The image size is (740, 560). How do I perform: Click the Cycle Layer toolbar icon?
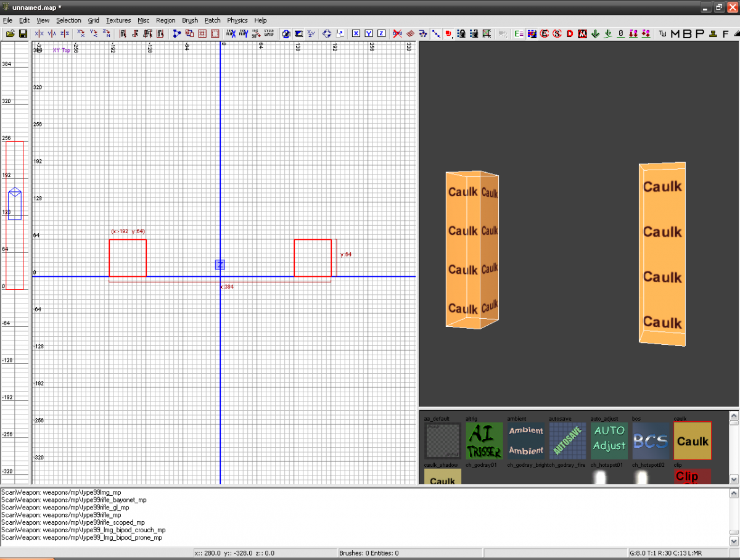(269, 33)
